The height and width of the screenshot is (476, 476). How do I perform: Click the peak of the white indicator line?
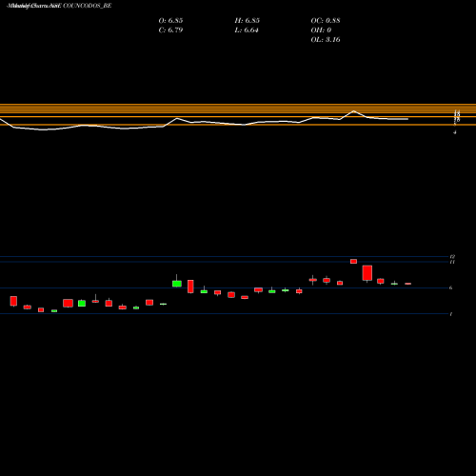click(x=354, y=111)
